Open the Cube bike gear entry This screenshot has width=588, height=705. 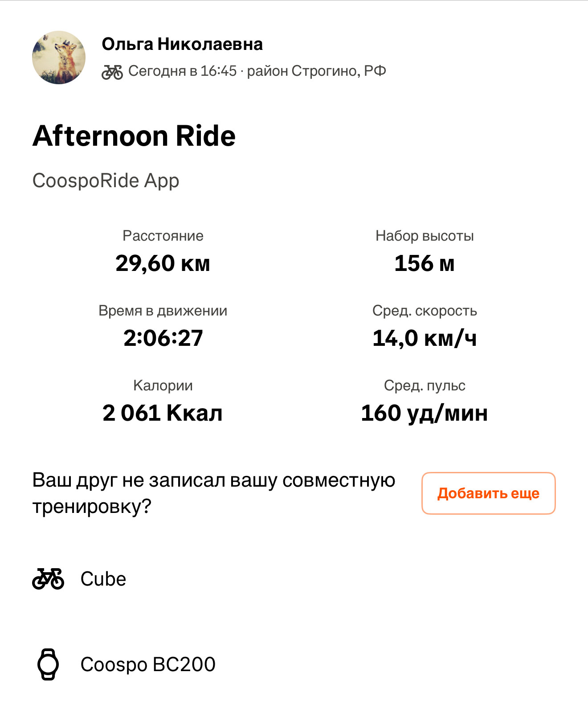(x=103, y=579)
